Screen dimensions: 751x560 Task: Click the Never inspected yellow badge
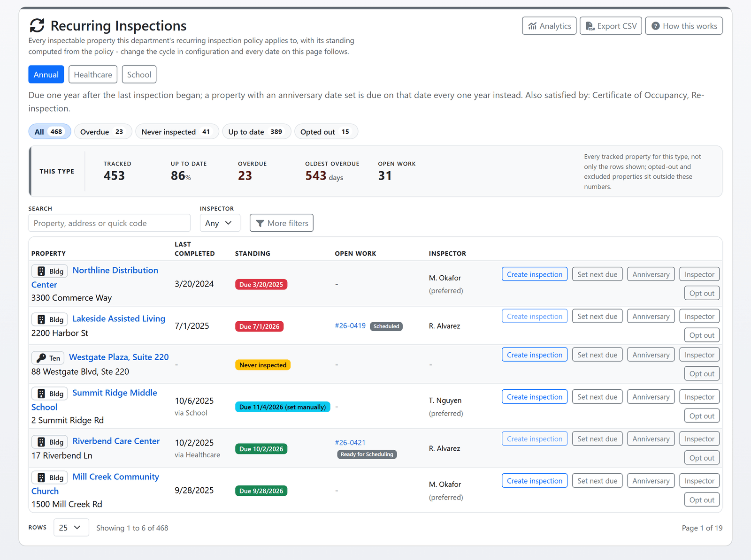pos(263,365)
